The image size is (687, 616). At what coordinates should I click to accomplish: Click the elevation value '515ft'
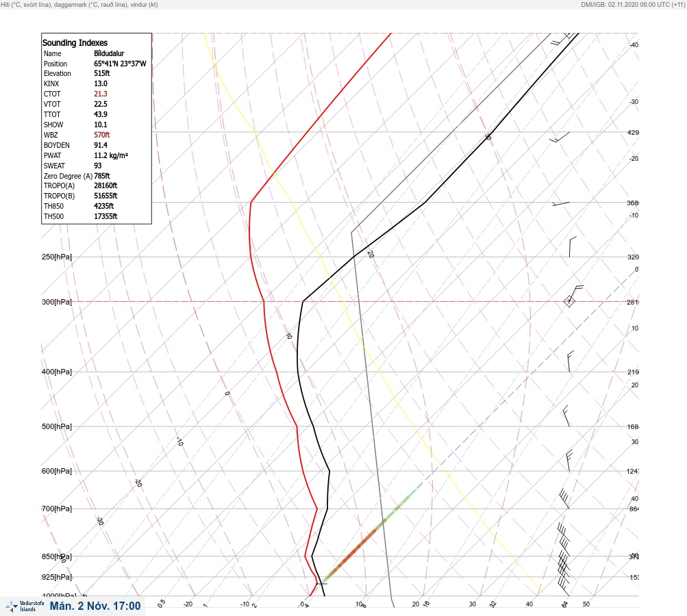(x=102, y=73)
